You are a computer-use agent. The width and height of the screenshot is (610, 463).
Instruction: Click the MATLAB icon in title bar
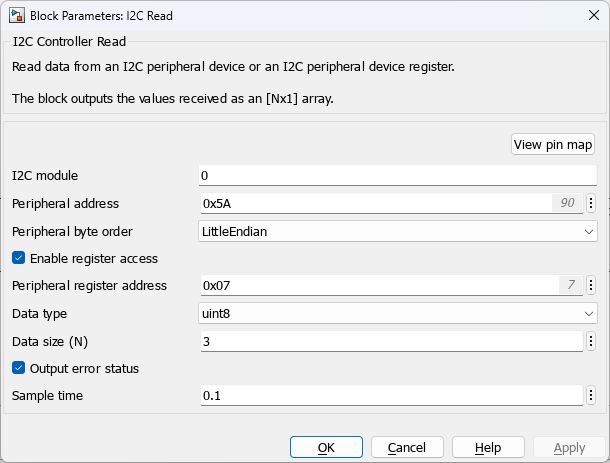17,16
